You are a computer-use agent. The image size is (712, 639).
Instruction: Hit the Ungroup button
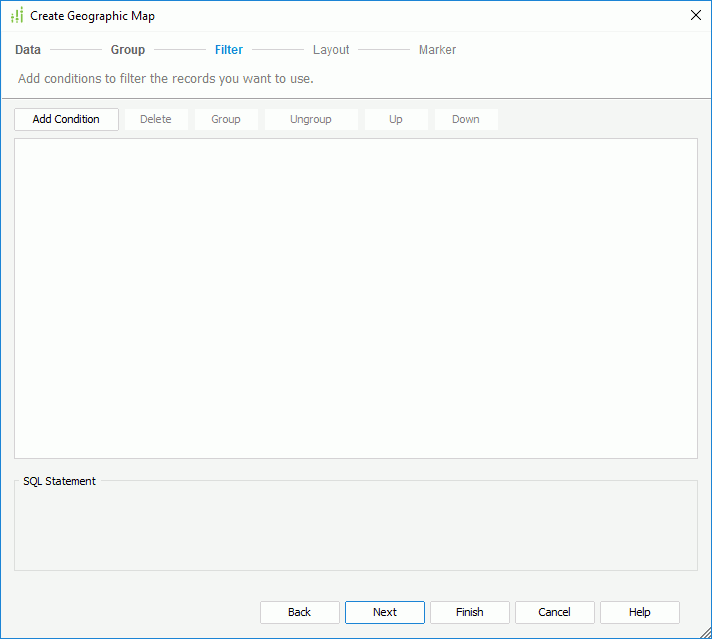tap(311, 119)
